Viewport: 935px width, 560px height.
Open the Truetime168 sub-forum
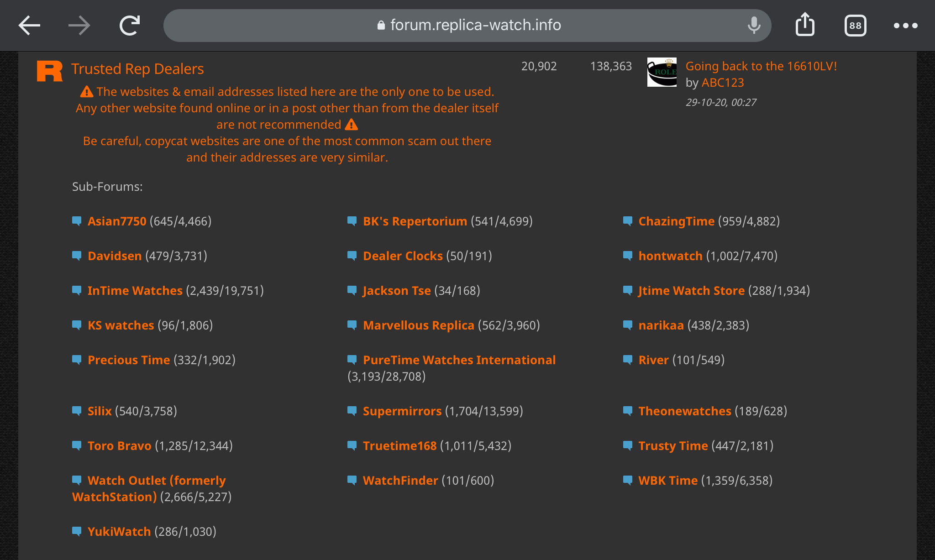[x=399, y=445]
